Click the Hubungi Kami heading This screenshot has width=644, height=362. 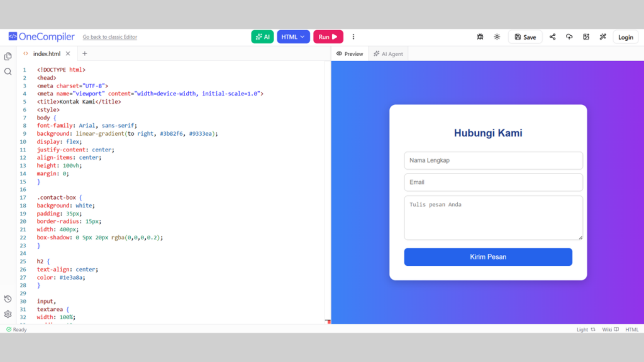(488, 133)
